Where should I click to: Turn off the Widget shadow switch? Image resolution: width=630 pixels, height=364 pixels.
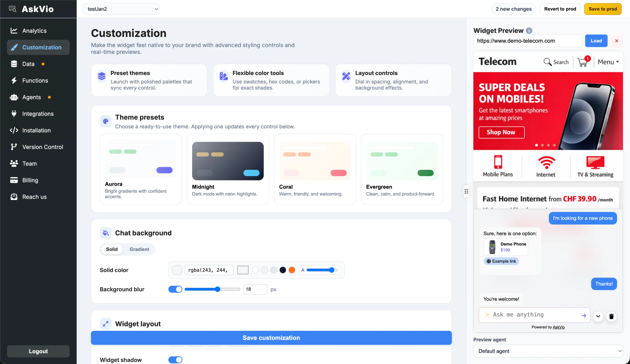click(175, 359)
